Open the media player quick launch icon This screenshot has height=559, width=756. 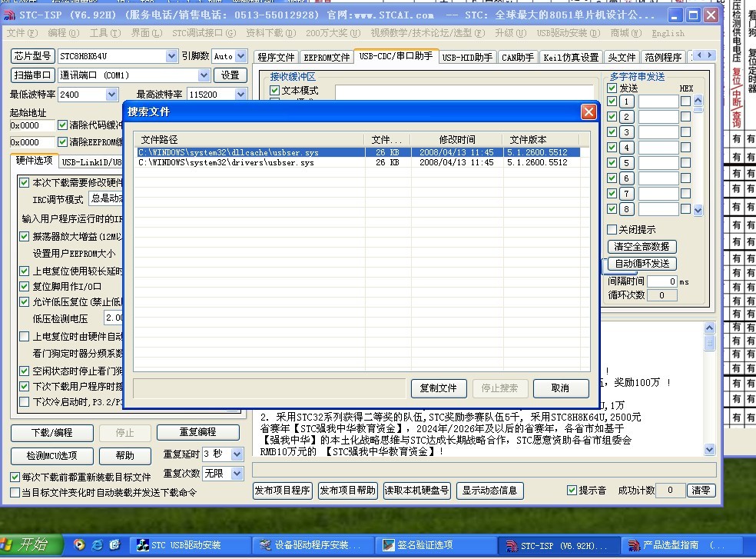79,544
